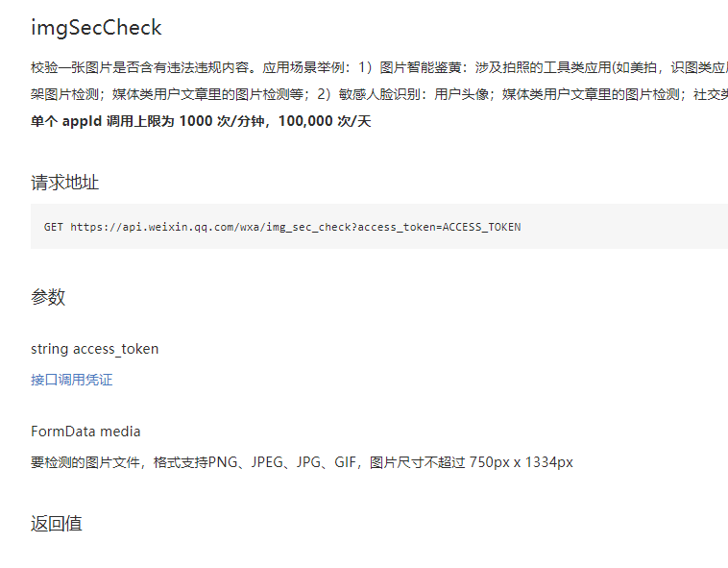This screenshot has width=728, height=568.
Task: Click the paragraph starting 校验一张图片是否含有违法违规内容
Action: [379, 68]
